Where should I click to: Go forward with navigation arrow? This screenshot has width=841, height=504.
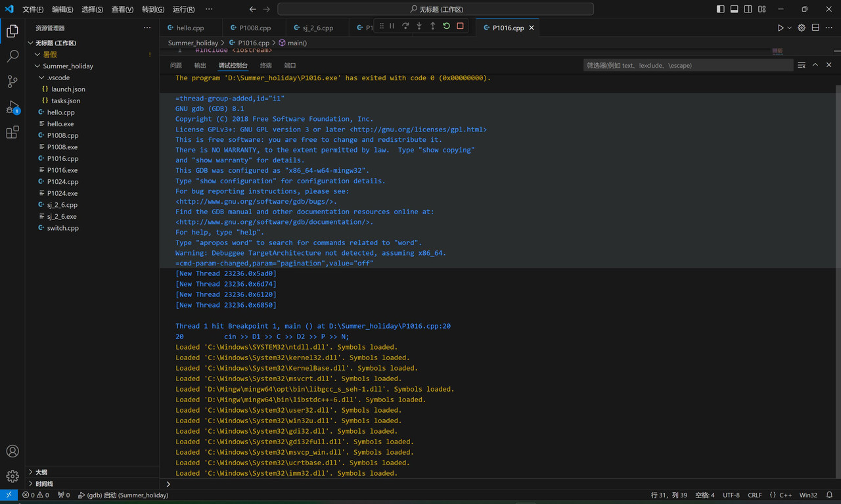coord(266,9)
